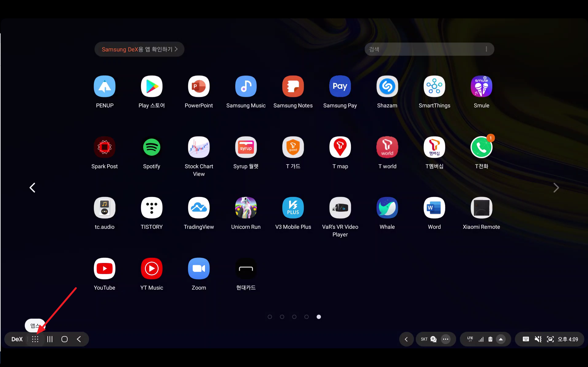This screenshot has height=367, width=588.
Task: Open YT Music
Action: (151, 269)
